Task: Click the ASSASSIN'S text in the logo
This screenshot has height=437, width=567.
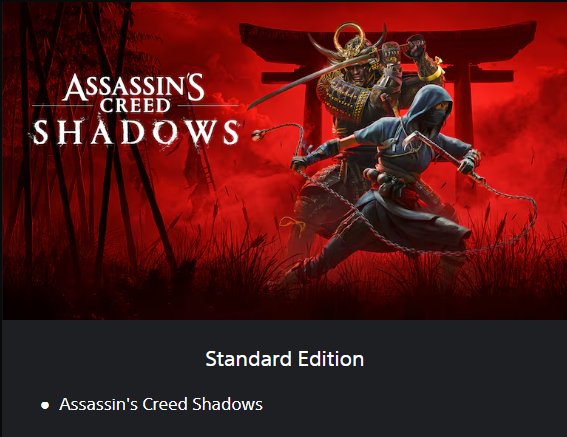Action: 134,87
